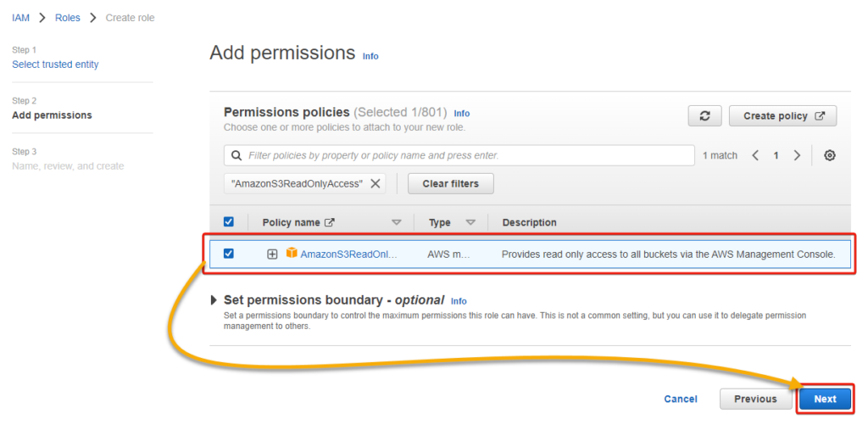Sort by the Policy name column arrow

396,222
